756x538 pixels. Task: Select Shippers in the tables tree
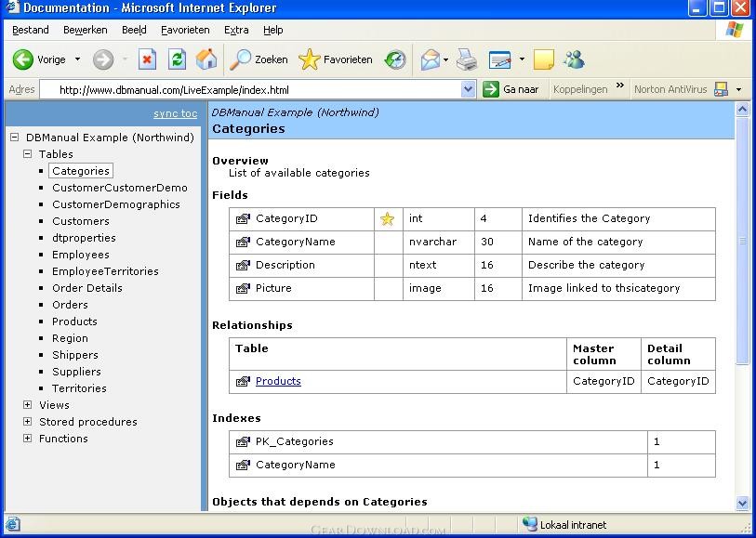point(75,355)
